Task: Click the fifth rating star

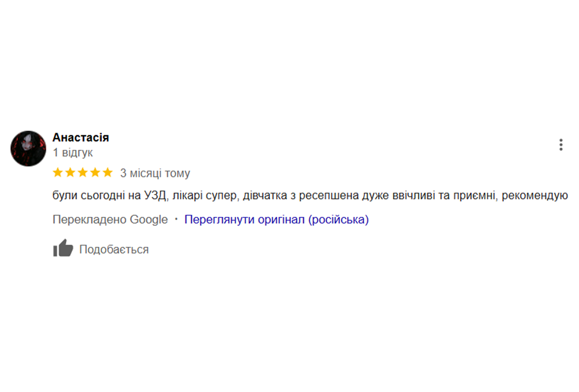Action: pyautogui.click(x=107, y=173)
